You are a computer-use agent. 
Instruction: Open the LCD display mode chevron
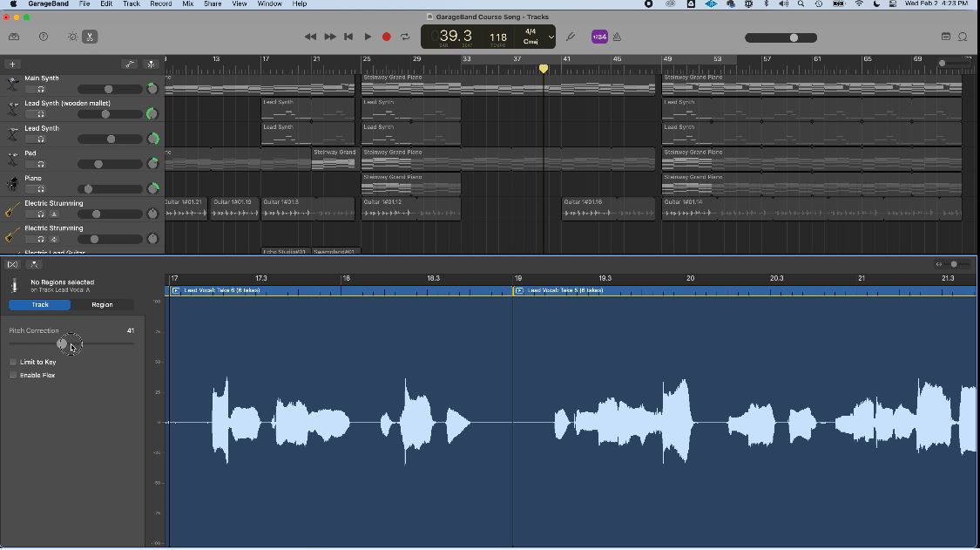coord(551,37)
